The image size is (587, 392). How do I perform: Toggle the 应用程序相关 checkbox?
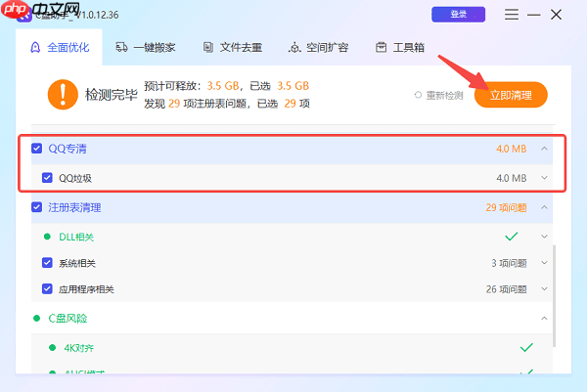click(47, 288)
